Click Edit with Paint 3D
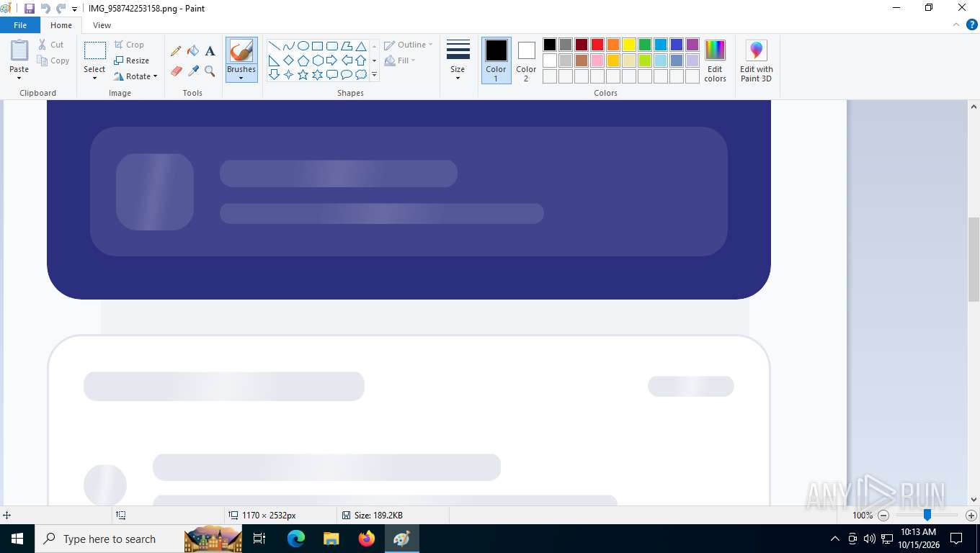Viewport: 980px width, 553px height. point(756,60)
